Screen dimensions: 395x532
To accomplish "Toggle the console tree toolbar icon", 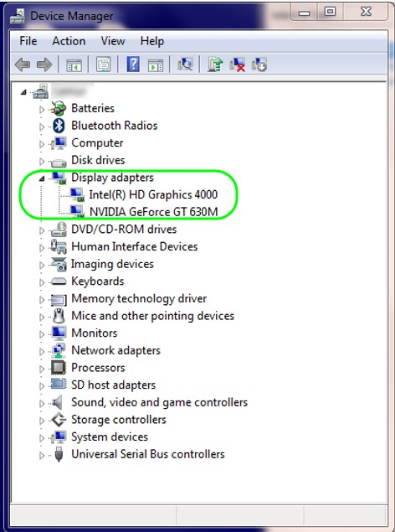I will [74, 65].
